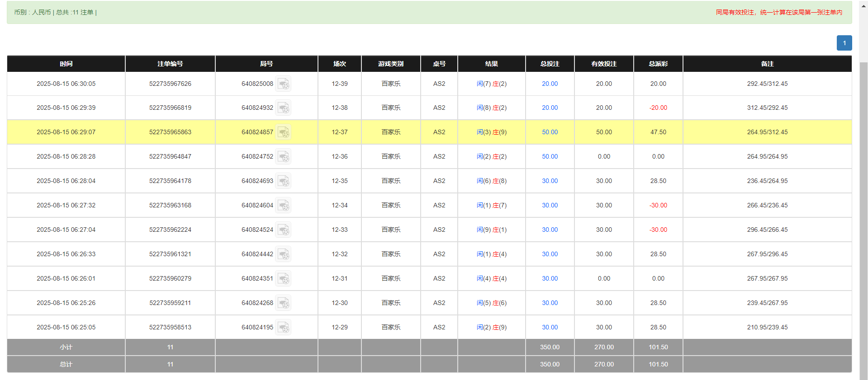Click replay icon for round 640824604

(x=283, y=206)
